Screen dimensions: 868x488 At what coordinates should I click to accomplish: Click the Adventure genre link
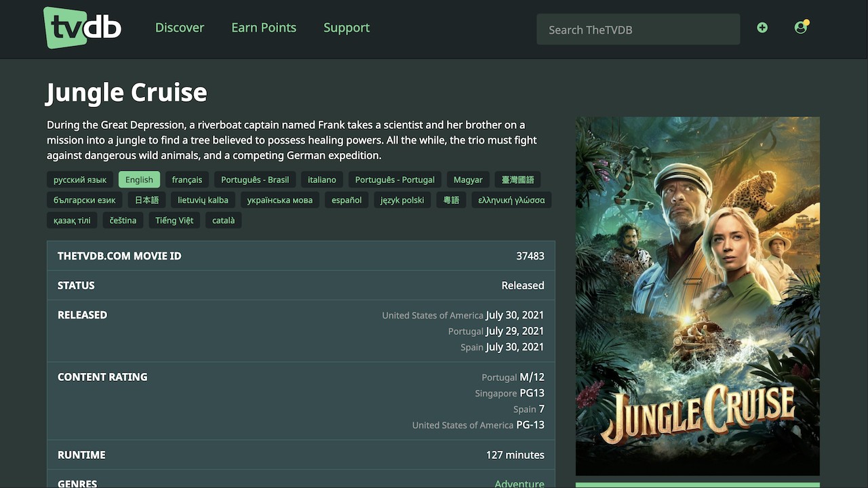(x=519, y=483)
